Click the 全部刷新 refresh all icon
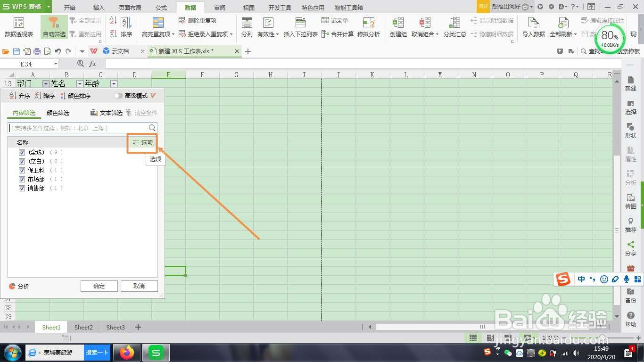This screenshot has height=362, width=644. [x=563, y=23]
